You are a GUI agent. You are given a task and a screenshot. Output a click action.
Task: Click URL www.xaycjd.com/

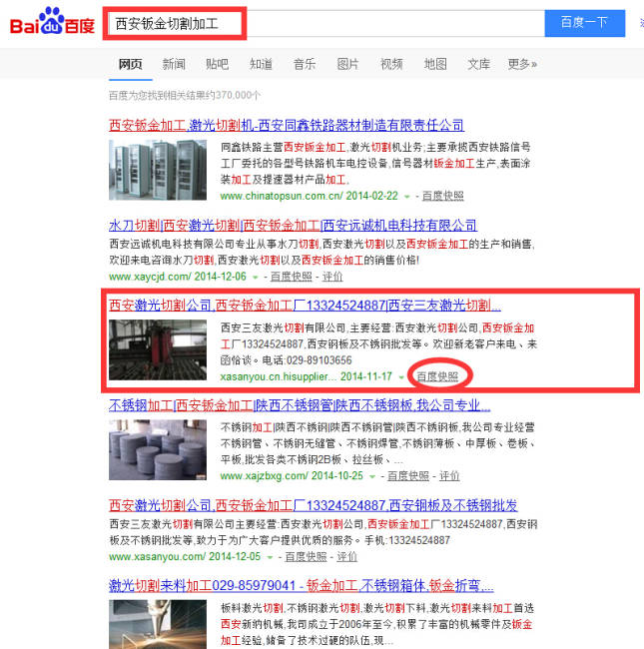point(150,277)
